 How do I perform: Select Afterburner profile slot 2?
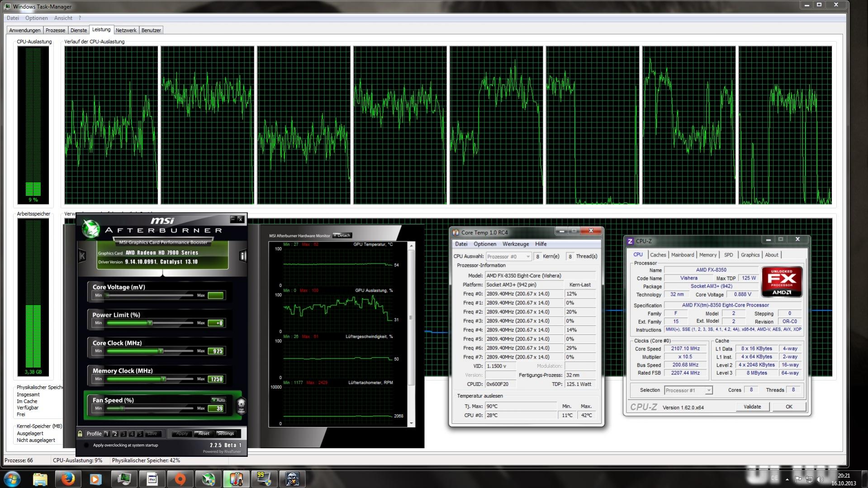click(115, 434)
